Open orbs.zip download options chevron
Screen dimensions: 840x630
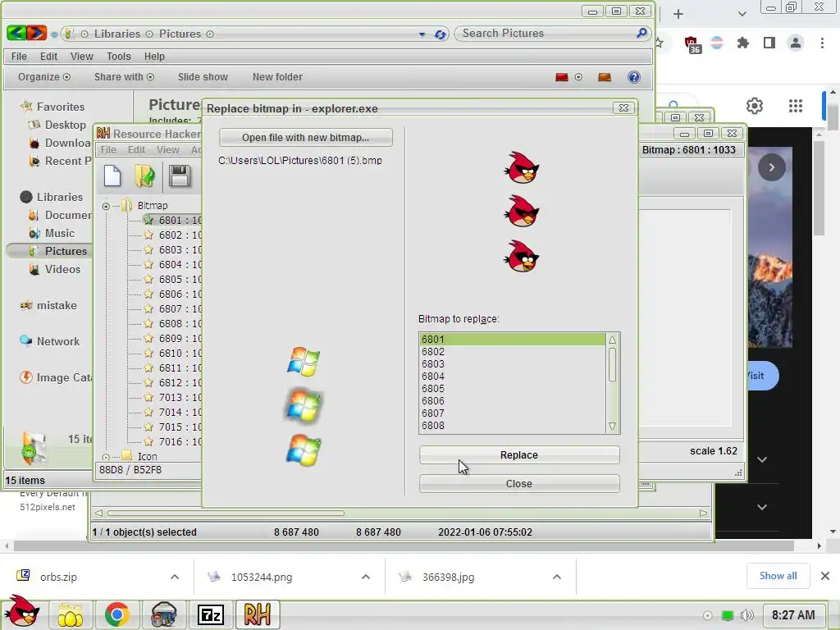point(175,577)
